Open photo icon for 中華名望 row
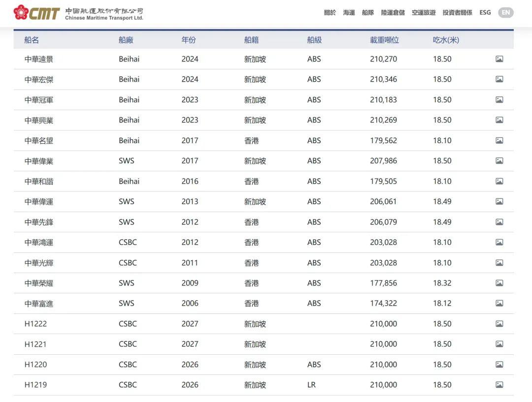The height and width of the screenshot is (402, 532). (x=499, y=140)
